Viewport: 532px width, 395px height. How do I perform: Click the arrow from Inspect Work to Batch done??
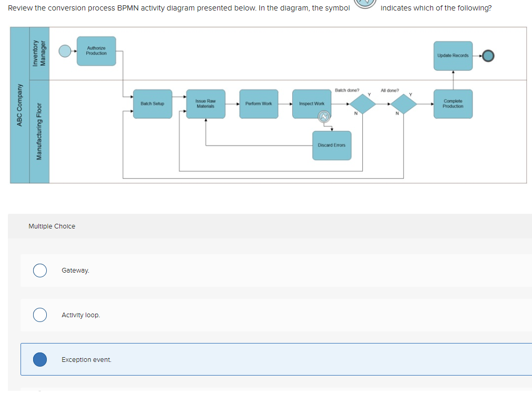(x=342, y=104)
